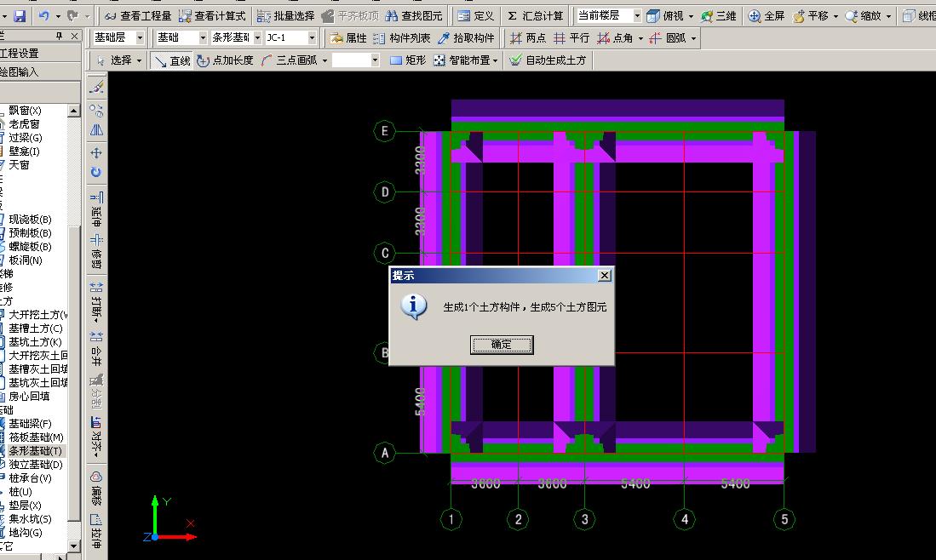This screenshot has height=560, width=936.
Task: Select 条形基础(T) in component tree
Action: tap(35, 451)
